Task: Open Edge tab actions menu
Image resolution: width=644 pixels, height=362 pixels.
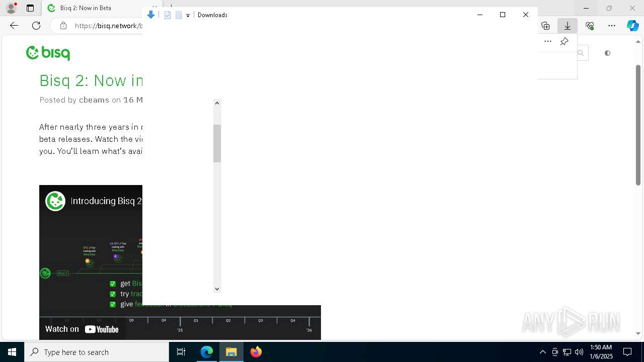Action: pos(30,8)
